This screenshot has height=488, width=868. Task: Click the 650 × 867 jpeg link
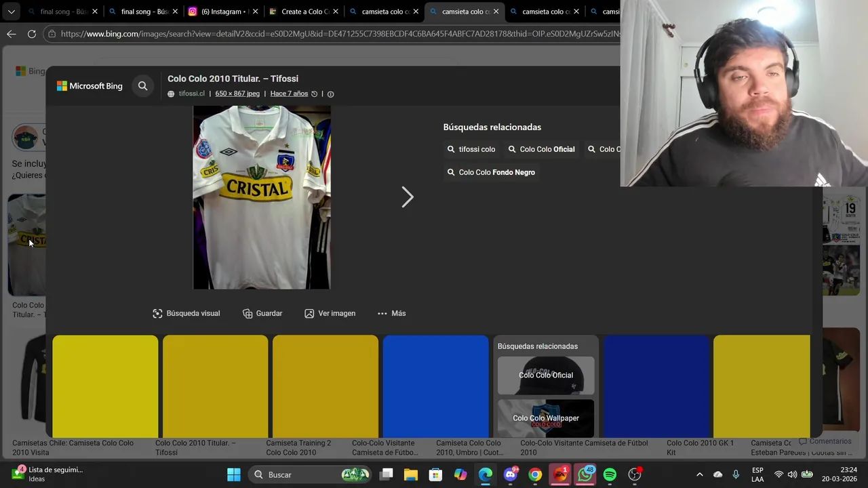tap(237, 94)
